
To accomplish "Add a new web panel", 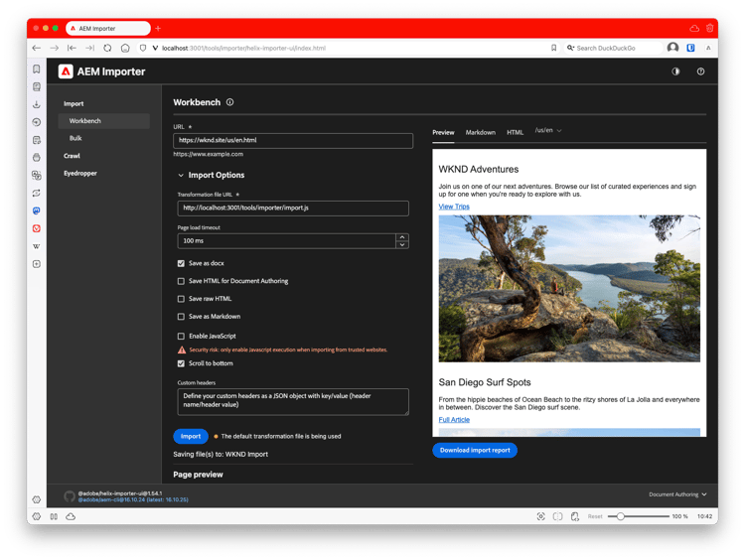I will coord(37,264).
